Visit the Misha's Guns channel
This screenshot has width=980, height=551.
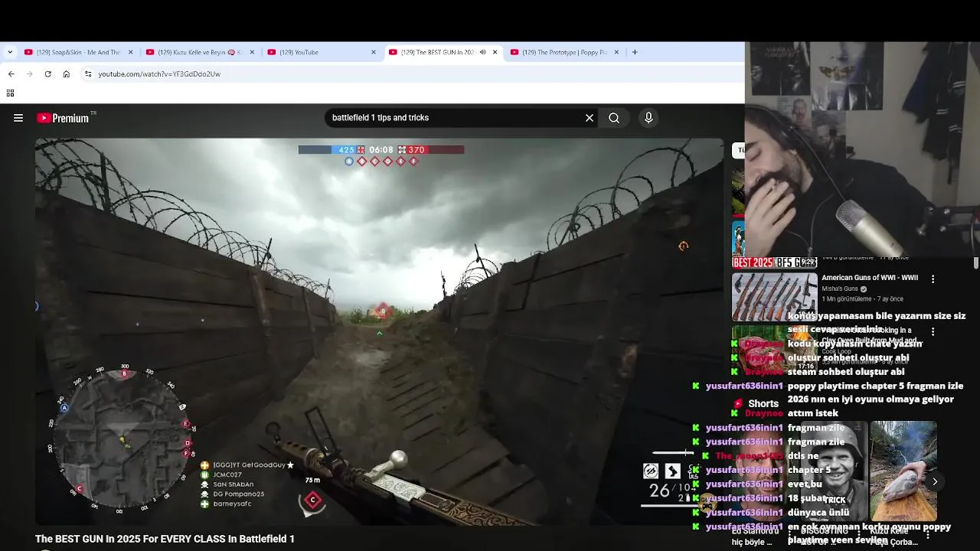840,289
